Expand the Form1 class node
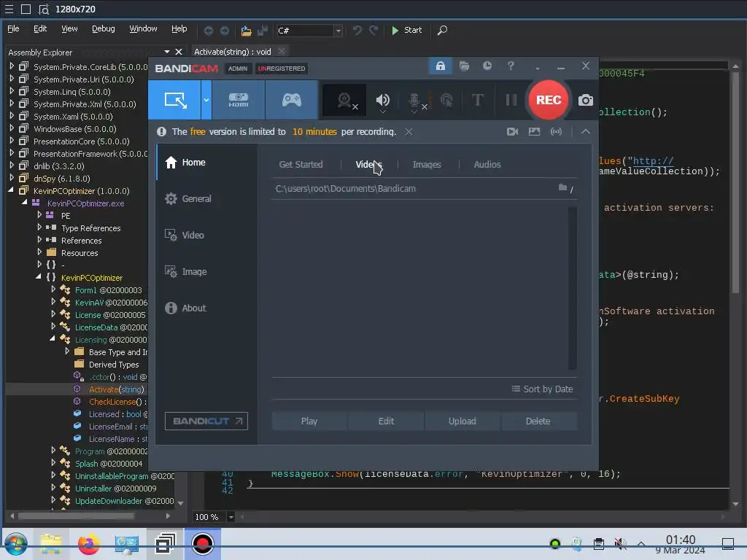This screenshot has height=560, width=747. [x=53, y=289]
